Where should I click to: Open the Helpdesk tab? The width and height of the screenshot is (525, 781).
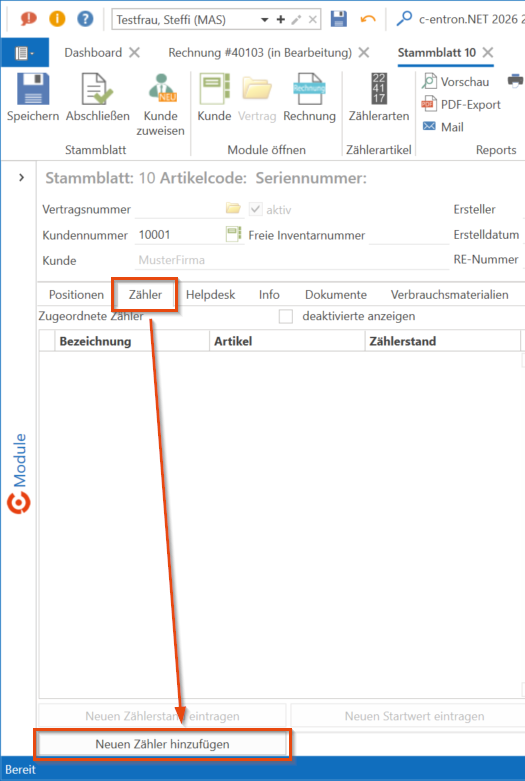click(x=210, y=294)
